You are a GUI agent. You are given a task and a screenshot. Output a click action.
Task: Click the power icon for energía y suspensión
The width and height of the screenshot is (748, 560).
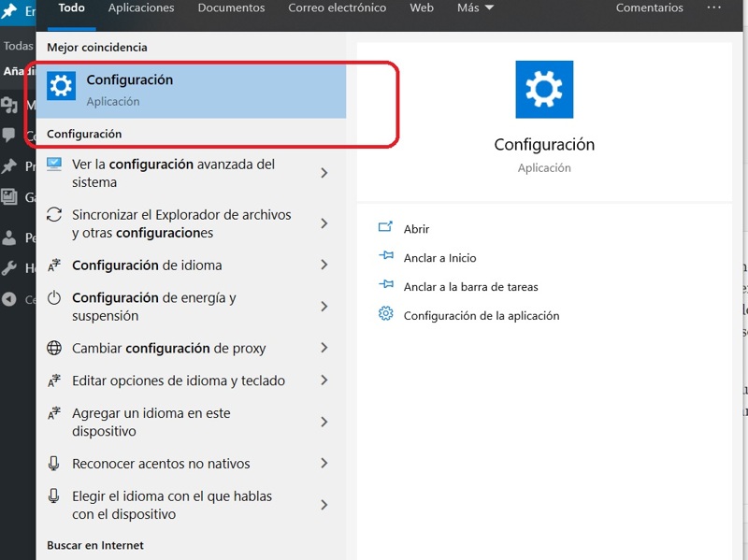click(55, 298)
